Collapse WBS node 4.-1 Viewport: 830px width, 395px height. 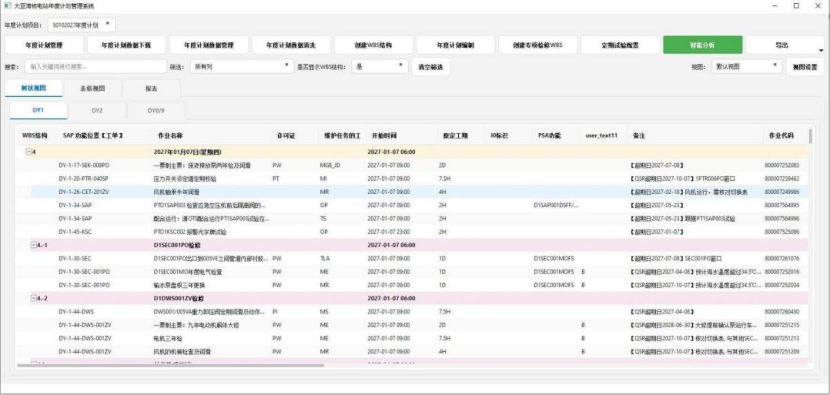[34, 245]
